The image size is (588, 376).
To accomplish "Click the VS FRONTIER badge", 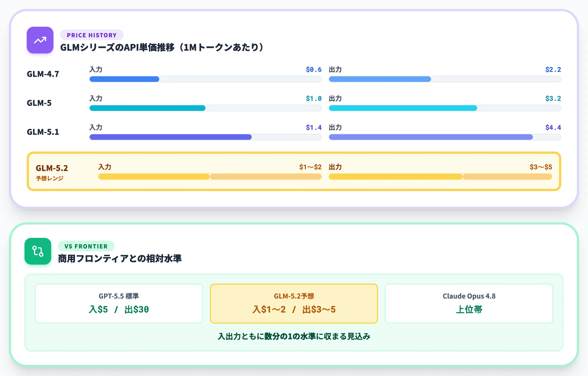I will [86, 246].
